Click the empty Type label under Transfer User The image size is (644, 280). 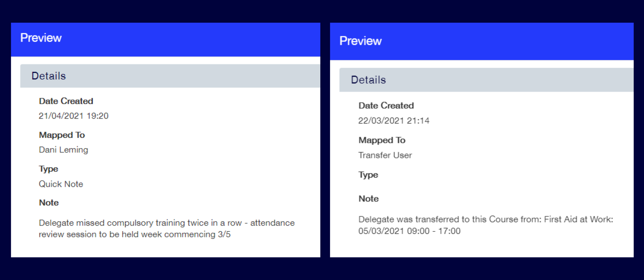click(368, 175)
